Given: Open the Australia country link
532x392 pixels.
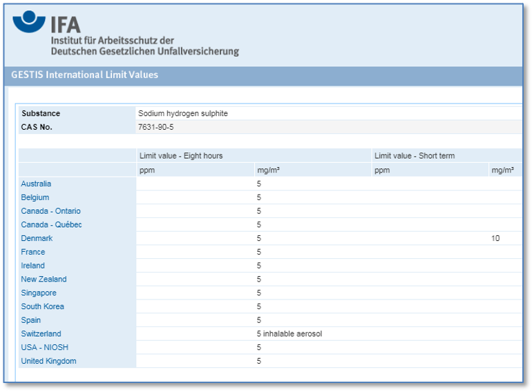Looking at the screenshot, I should pyautogui.click(x=36, y=184).
